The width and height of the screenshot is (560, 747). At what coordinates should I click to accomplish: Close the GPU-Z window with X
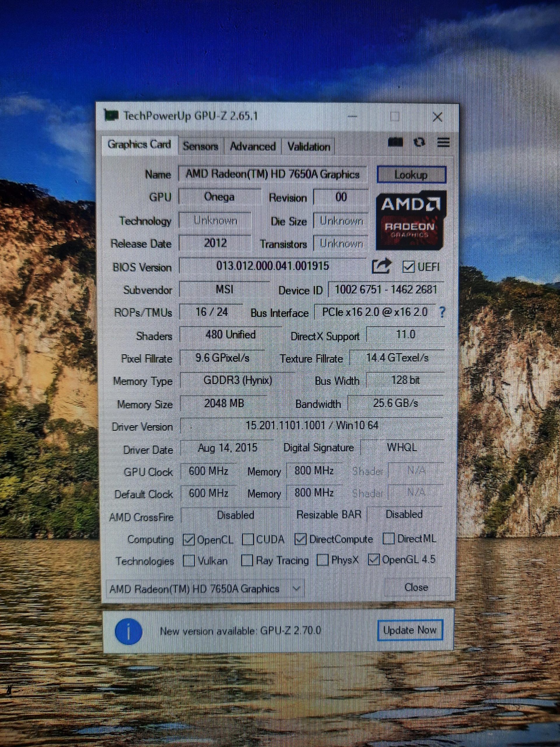pos(437,117)
